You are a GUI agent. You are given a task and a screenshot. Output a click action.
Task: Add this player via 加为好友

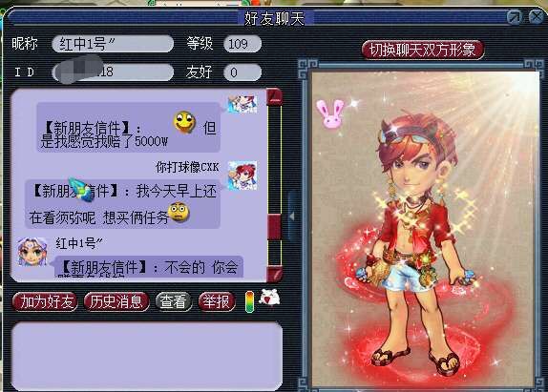click(x=45, y=301)
